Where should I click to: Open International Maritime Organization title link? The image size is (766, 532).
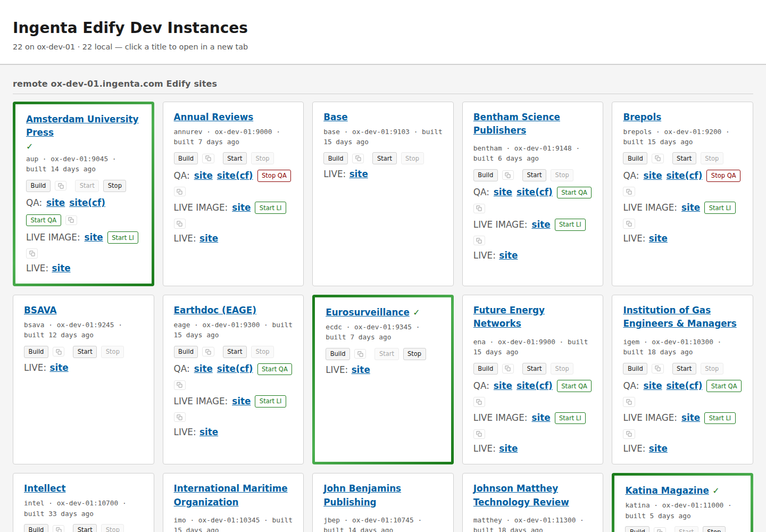pos(230,495)
